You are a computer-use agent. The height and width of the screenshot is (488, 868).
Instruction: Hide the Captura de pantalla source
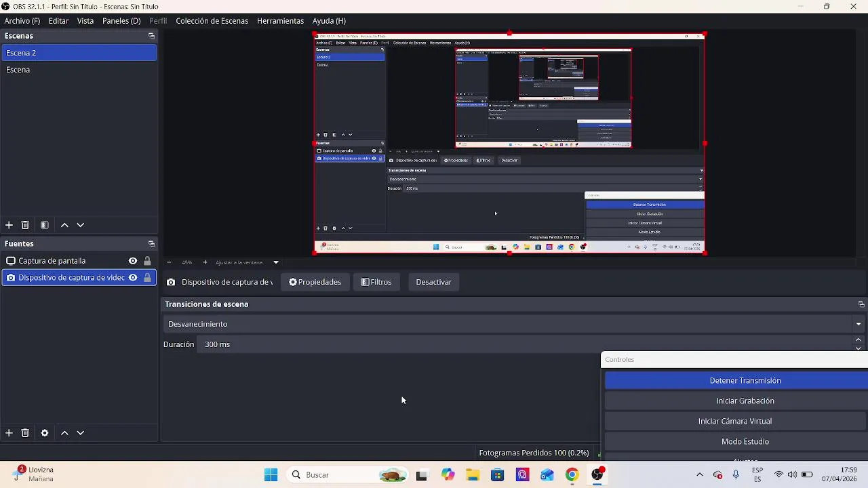[133, 261]
